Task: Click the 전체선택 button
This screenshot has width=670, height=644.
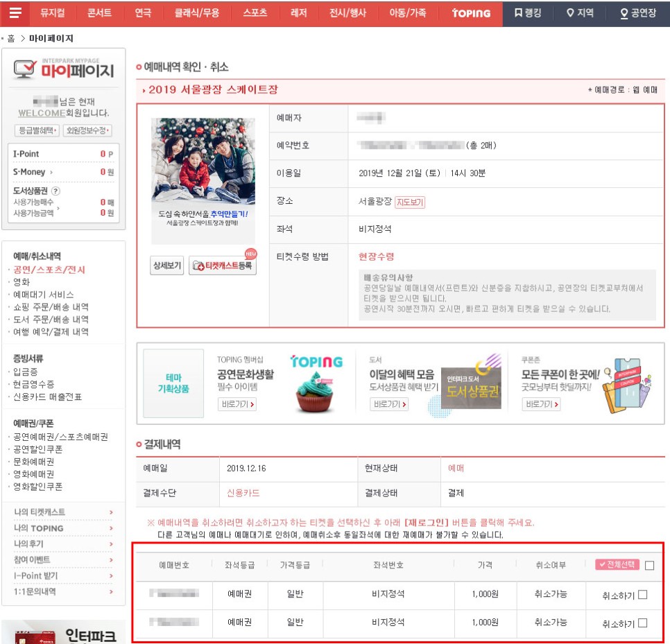Action: click(617, 564)
